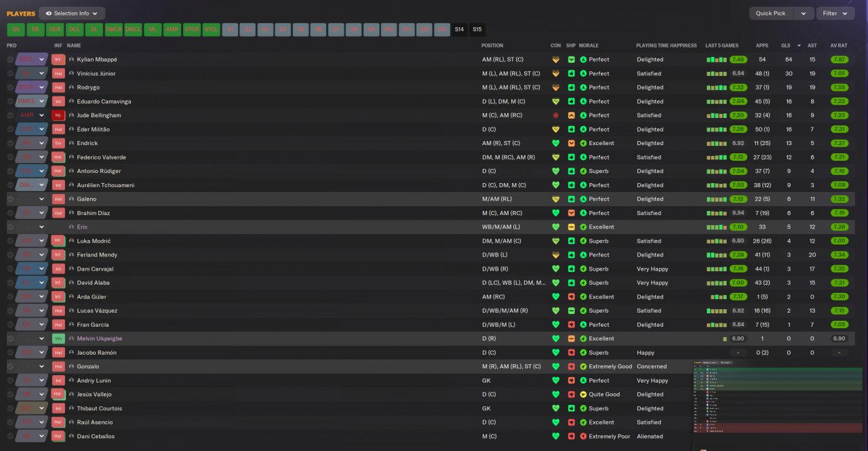Toggle the pick checkmark for Gonzalo

(x=10, y=366)
